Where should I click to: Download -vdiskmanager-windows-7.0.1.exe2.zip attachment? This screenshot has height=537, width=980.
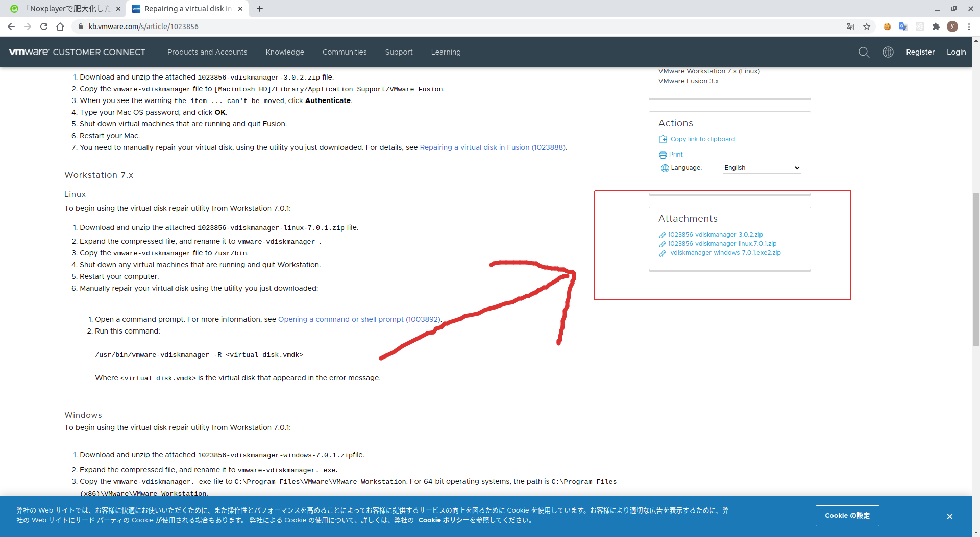click(x=724, y=253)
